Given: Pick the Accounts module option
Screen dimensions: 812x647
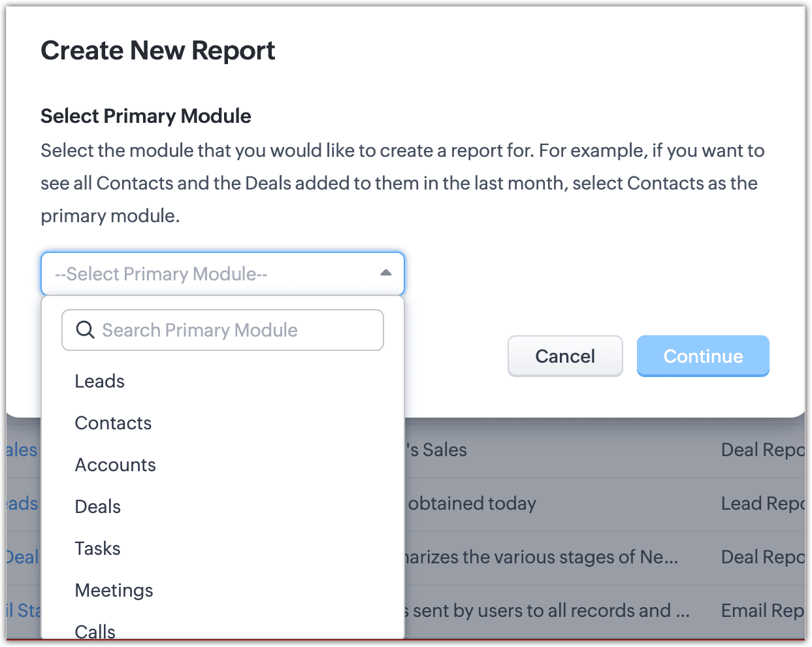Looking at the screenshot, I should tap(116, 465).
